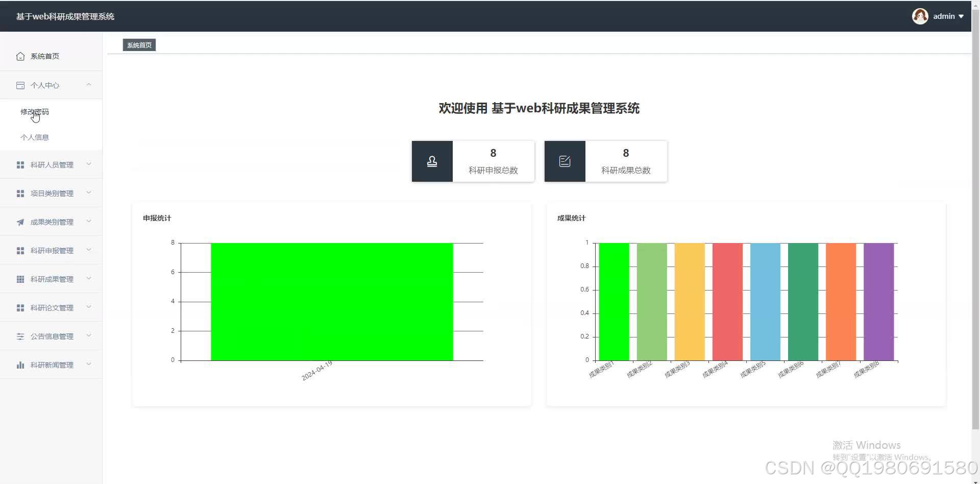Click the purple 成果类别8 bar
This screenshot has height=484, width=980.
pyautogui.click(x=879, y=302)
